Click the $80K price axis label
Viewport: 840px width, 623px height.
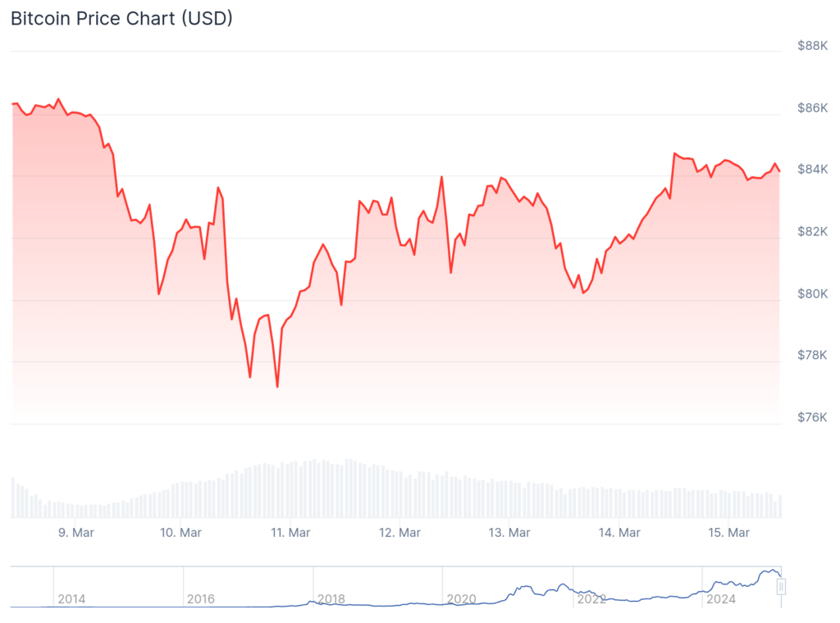(x=812, y=293)
